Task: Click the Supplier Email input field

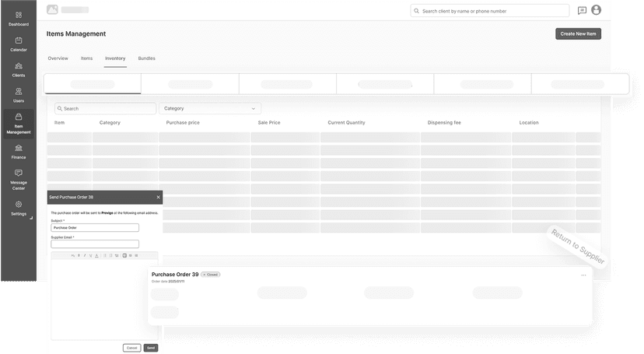Action: pyautogui.click(x=95, y=244)
